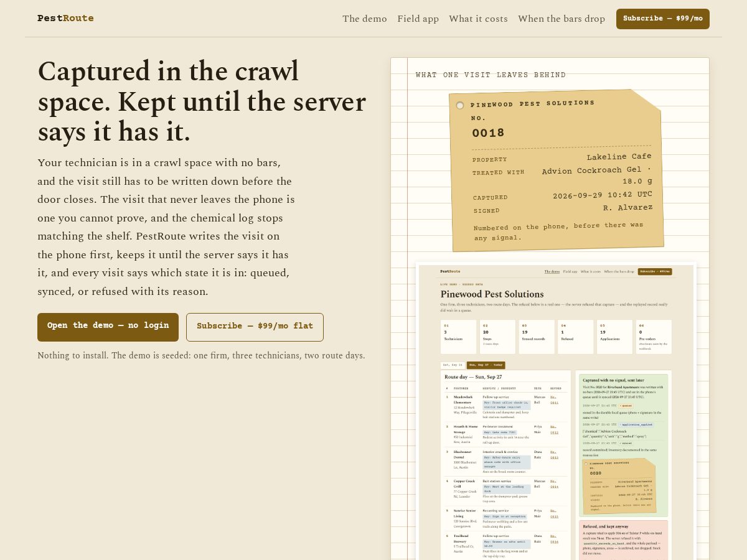Click "PINEWOOD PEST SOLUTIONS" on the ticket

(x=532, y=104)
